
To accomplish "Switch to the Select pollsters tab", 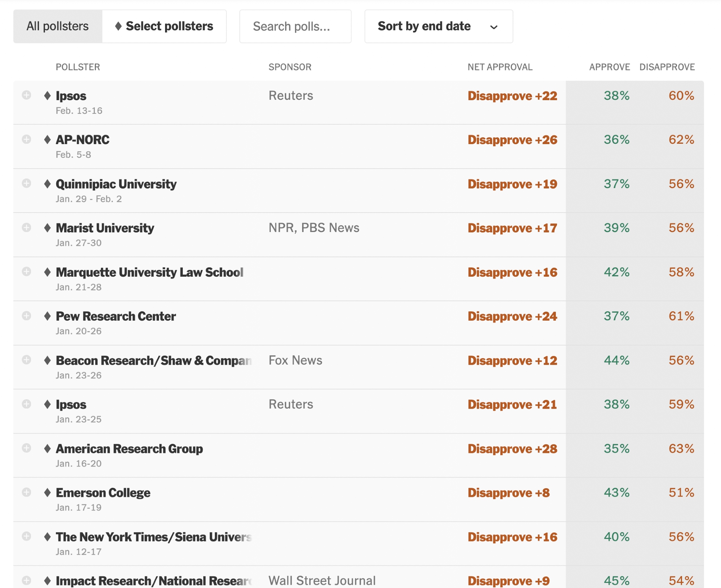I will coord(164,26).
